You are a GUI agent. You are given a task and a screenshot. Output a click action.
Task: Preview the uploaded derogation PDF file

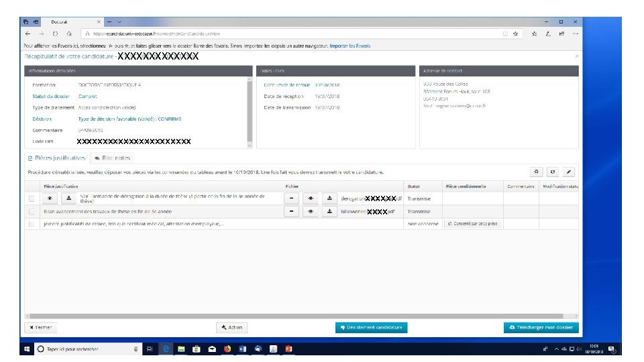[311, 198]
